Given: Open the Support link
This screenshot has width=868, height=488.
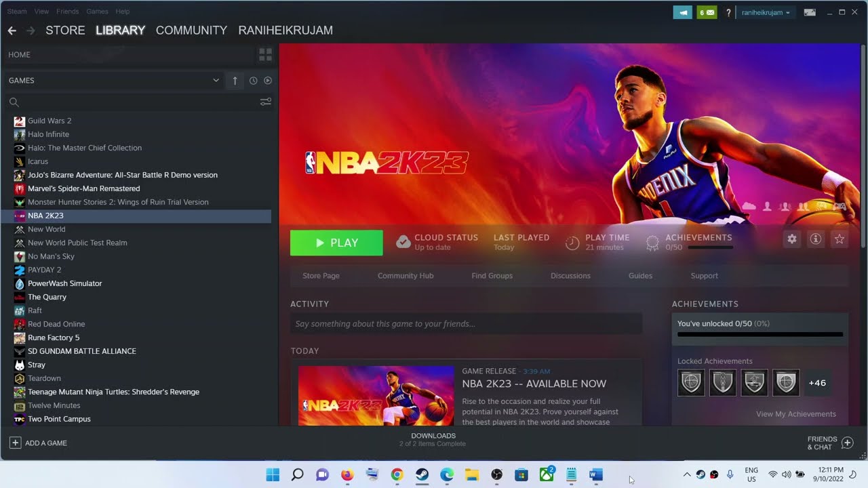Looking at the screenshot, I should (704, 276).
